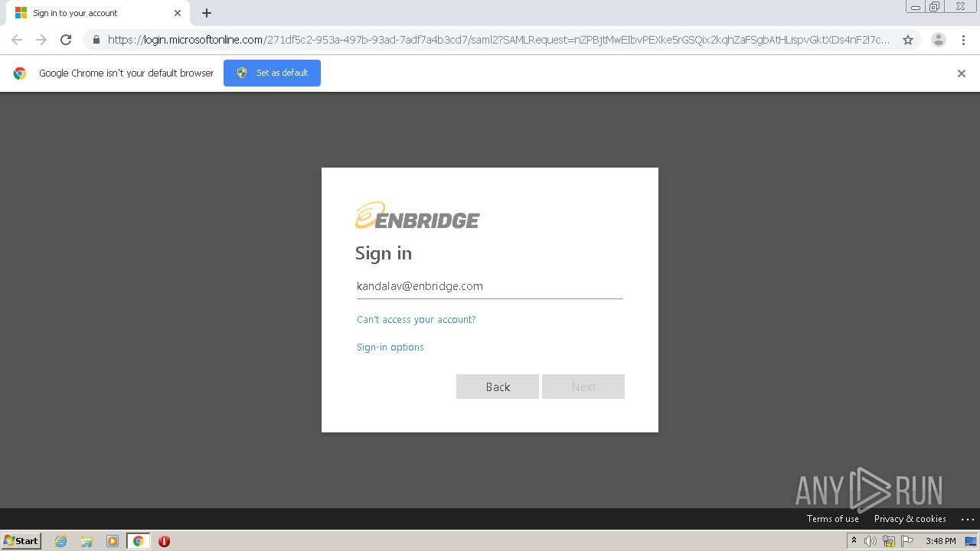
Task: Open the Chrome profile avatar icon
Action: point(939,40)
